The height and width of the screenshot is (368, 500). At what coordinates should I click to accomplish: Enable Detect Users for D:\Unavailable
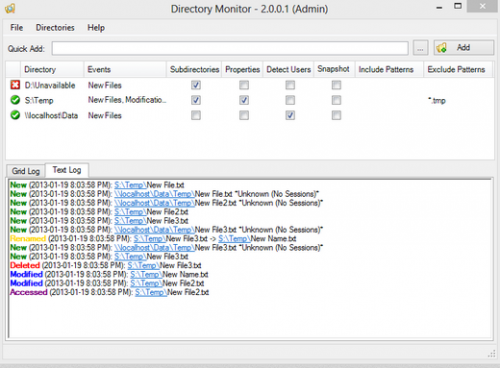point(290,85)
